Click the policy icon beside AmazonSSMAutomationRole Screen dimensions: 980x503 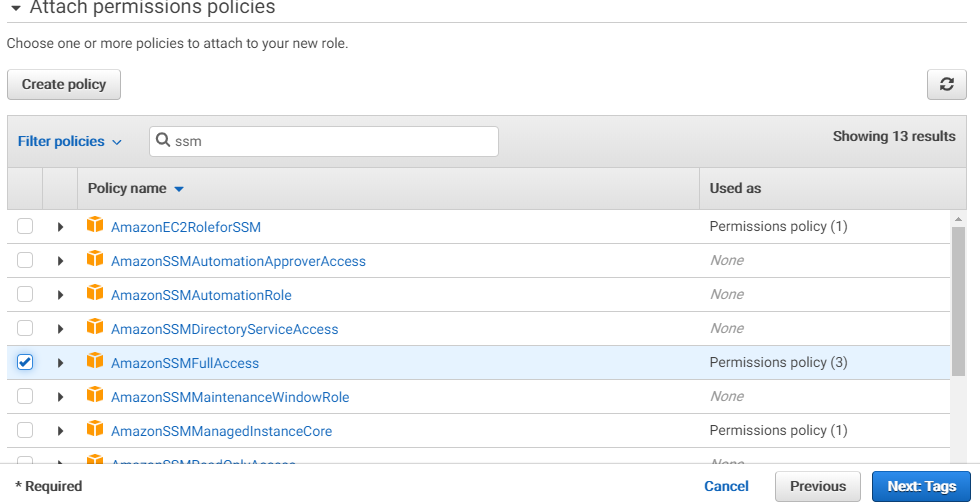[95, 293]
